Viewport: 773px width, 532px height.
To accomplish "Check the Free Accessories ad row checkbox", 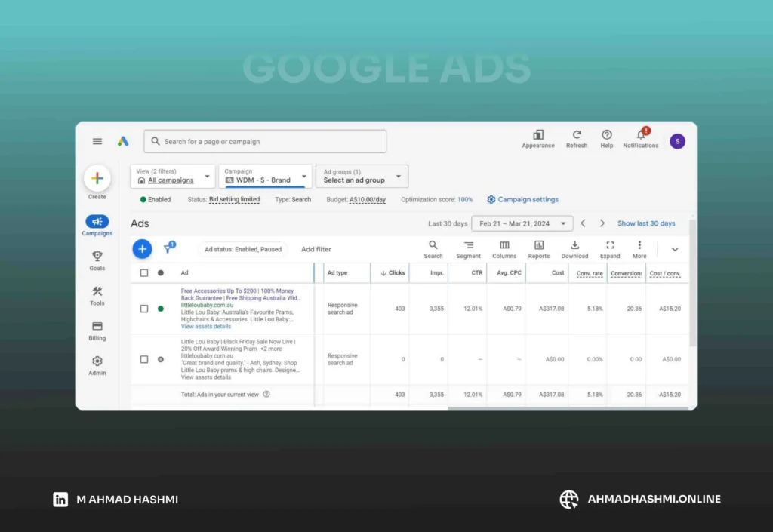I will tap(144, 309).
